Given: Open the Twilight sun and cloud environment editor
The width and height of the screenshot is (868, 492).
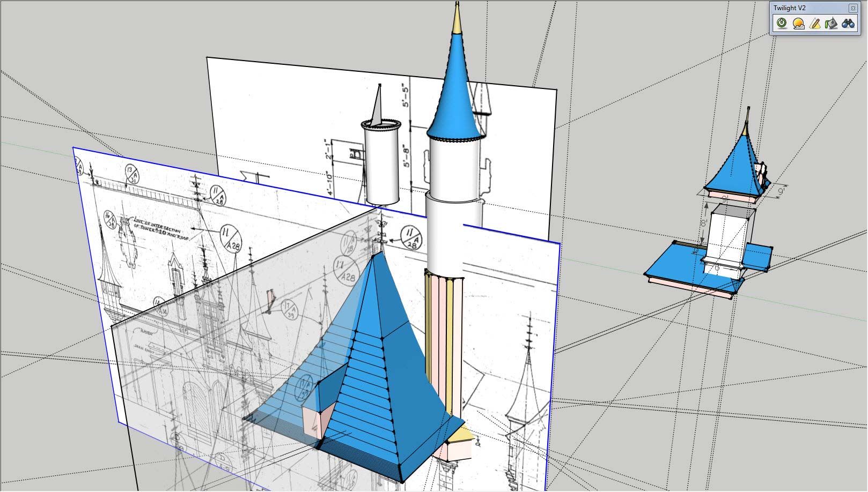Looking at the screenshot, I should [x=798, y=24].
